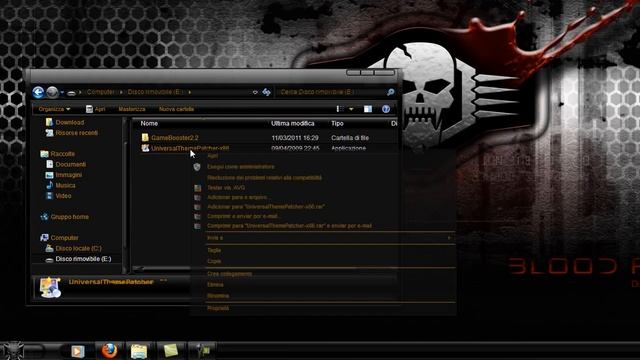Choose Elimina in the context menu
Screen dimensions: 640x360
point(215,285)
